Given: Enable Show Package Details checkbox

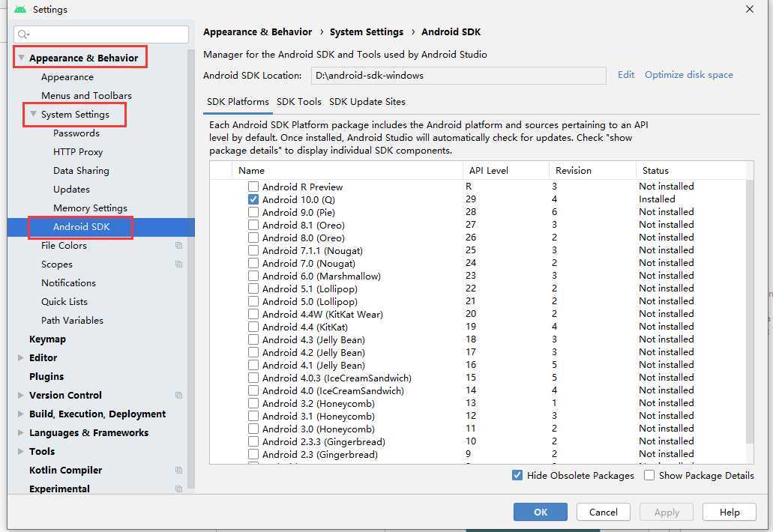Looking at the screenshot, I should coord(649,475).
